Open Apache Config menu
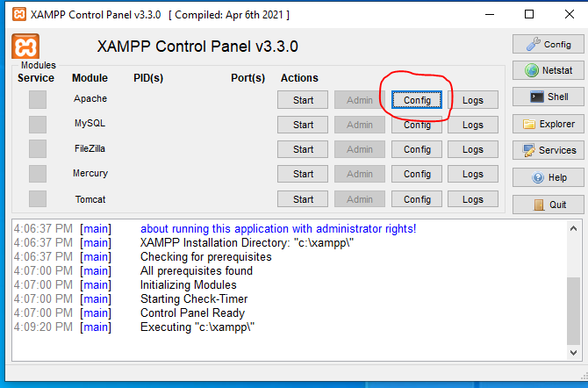 pos(417,100)
